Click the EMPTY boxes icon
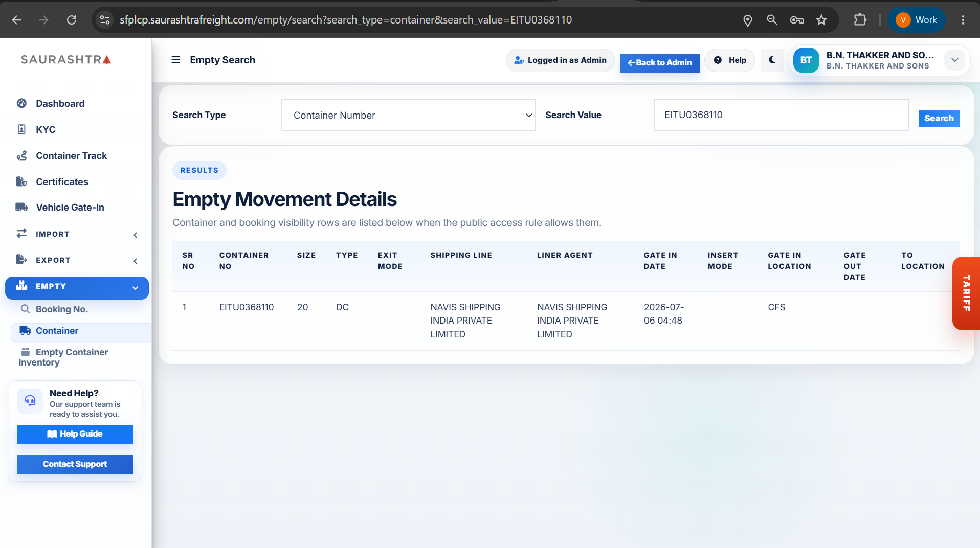Image resolution: width=980 pixels, height=548 pixels. point(21,285)
